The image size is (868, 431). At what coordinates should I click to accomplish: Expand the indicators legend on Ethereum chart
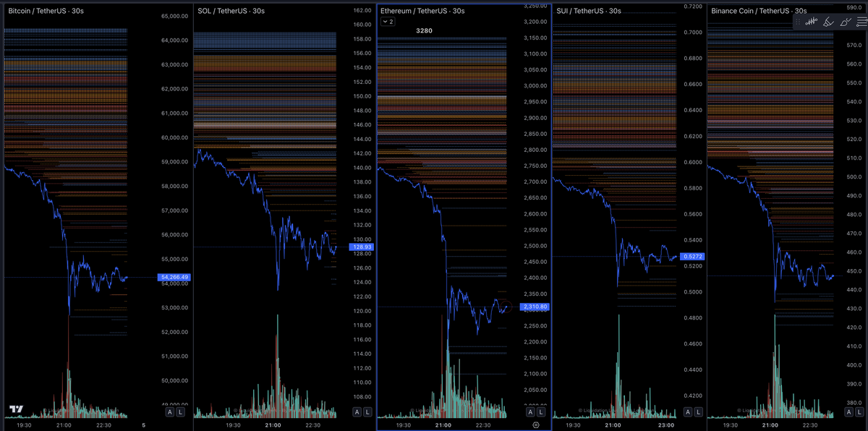pyautogui.click(x=388, y=22)
